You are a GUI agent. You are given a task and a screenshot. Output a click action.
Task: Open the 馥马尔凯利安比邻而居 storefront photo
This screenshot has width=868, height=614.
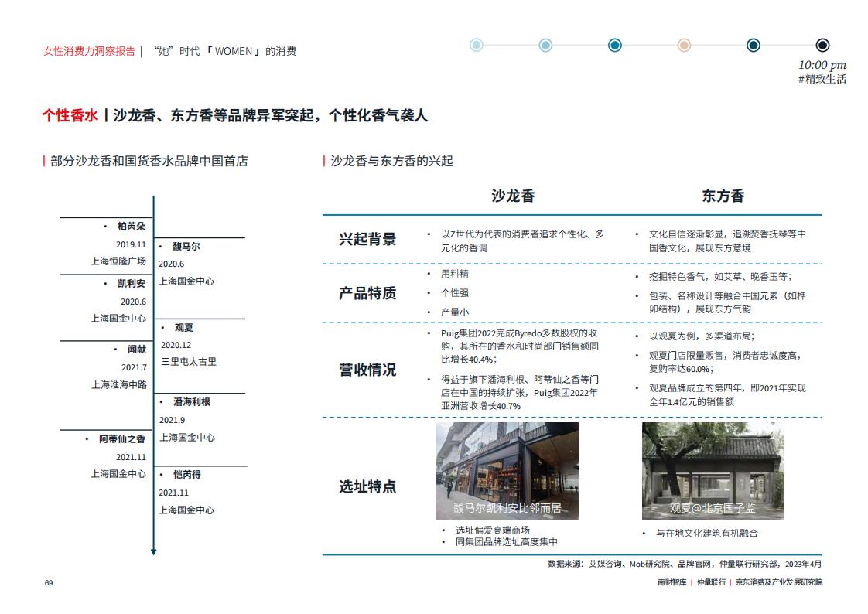click(x=507, y=471)
